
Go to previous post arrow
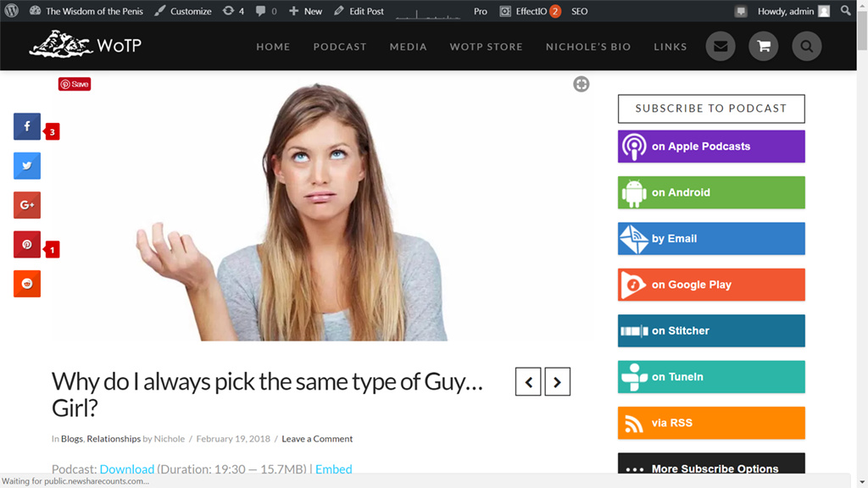coord(528,382)
